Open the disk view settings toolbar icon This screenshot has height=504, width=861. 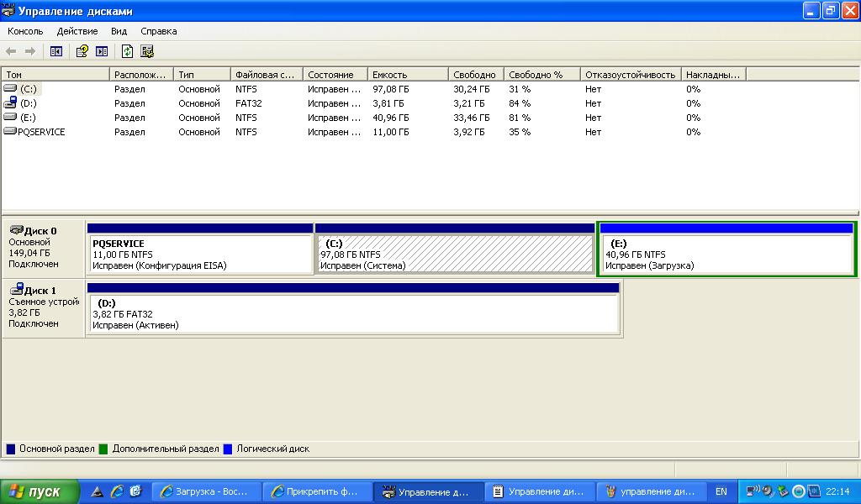146,51
